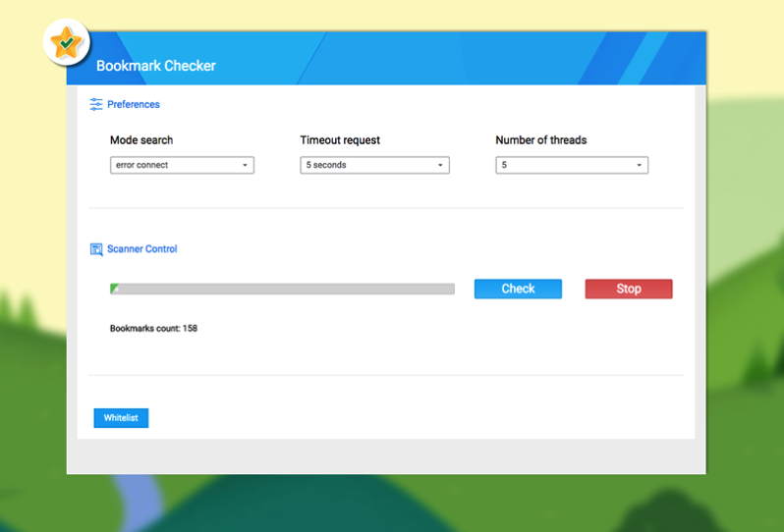Open the Number of threads dropdown
The width and height of the screenshot is (784, 532).
point(572,165)
